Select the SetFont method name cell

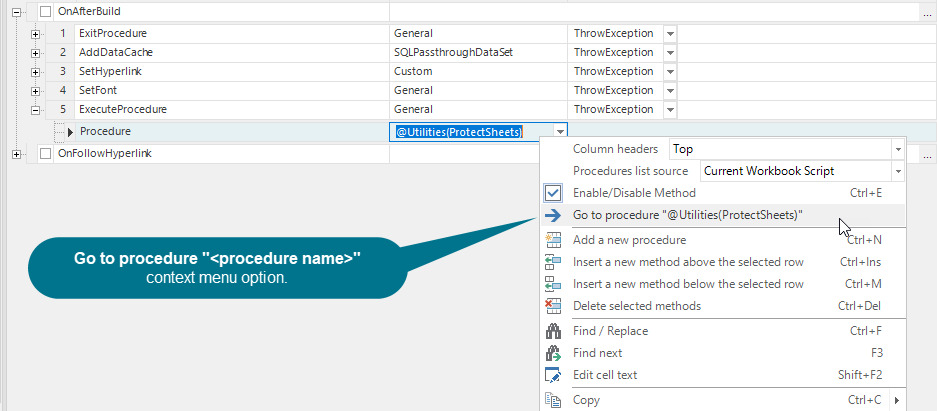(x=232, y=91)
